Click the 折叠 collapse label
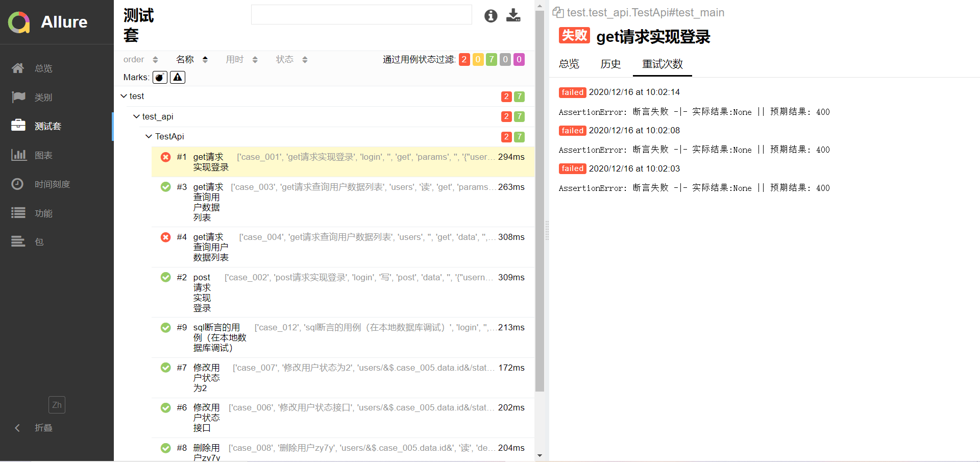 (x=43, y=428)
